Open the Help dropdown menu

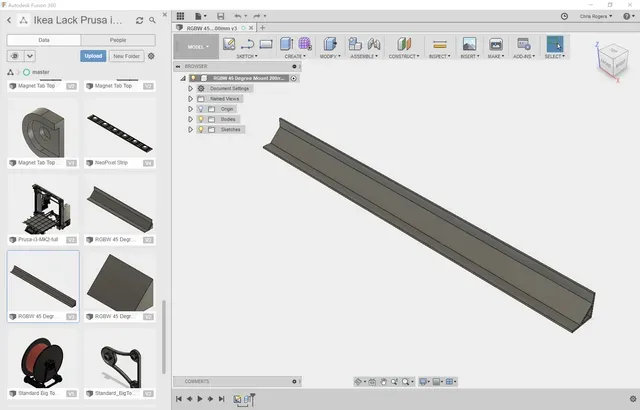click(x=629, y=16)
